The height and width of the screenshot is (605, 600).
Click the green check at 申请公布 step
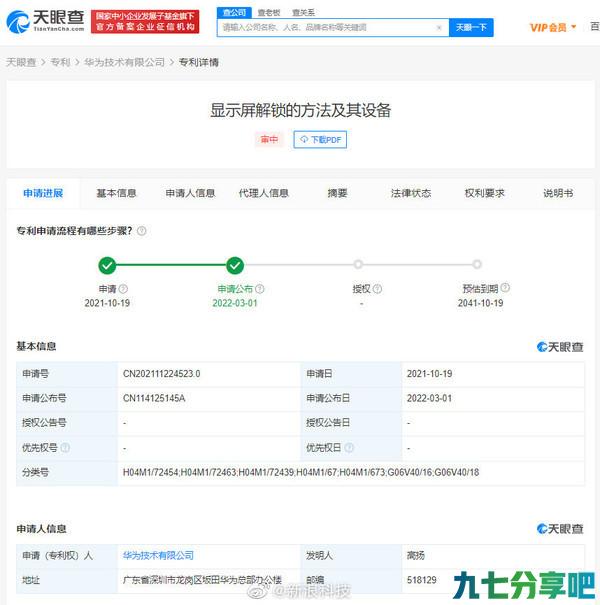click(235, 265)
